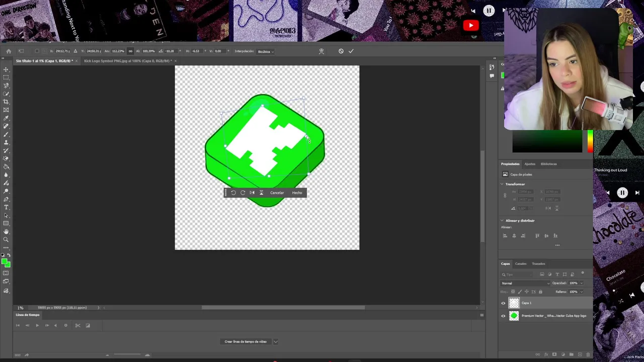Hide the Capa 1 layer
Viewport: 644px width, 362px height.
coord(503,303)
